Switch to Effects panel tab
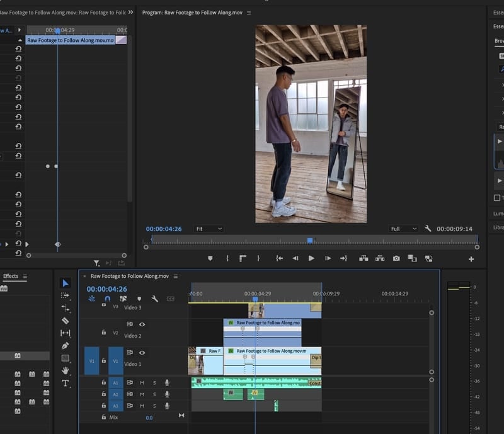 point(11,276)
